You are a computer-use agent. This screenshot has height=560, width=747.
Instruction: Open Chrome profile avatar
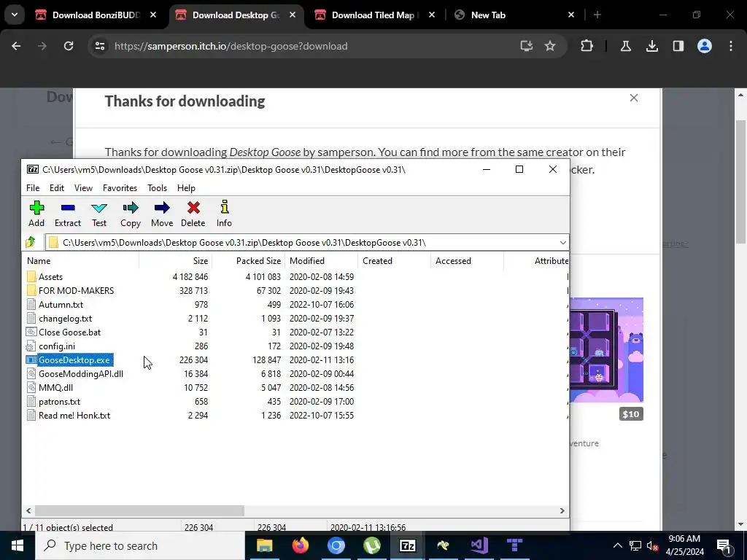point(705,46)
